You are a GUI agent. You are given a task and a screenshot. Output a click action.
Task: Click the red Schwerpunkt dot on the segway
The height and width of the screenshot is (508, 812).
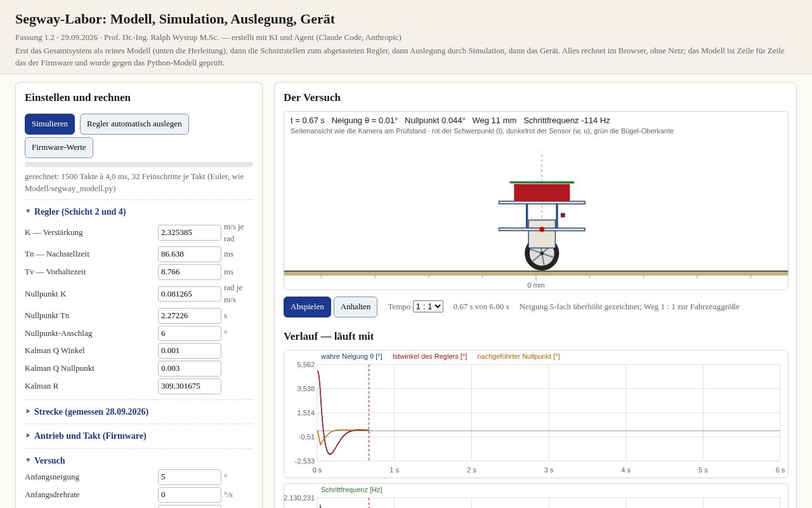point(542,229)
